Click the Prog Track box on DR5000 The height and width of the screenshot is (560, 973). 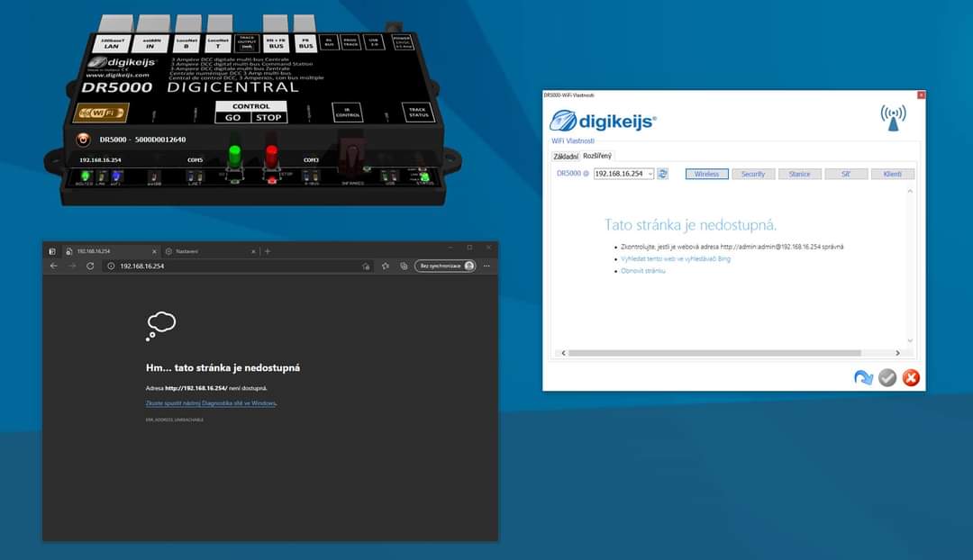(x=350, y=42)
